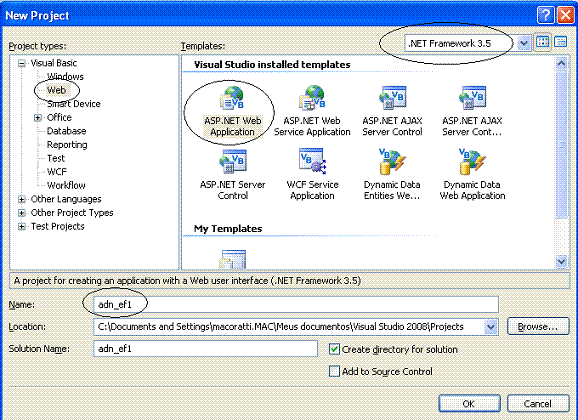The width and height of the screenshot is (578, 420).
Task: Select the Database project type
Action: tap(66, 131)
